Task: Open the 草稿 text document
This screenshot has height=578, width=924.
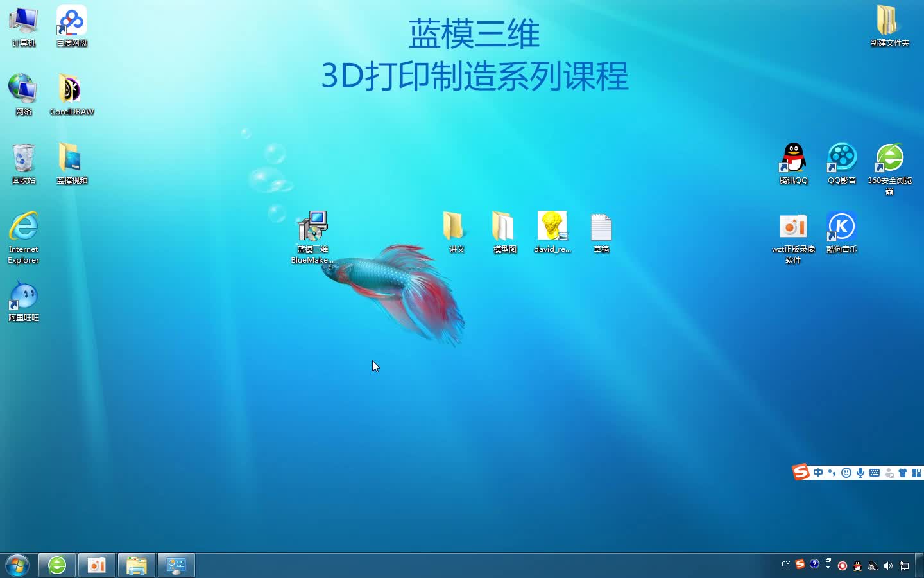Action: [x=601, y=226]
